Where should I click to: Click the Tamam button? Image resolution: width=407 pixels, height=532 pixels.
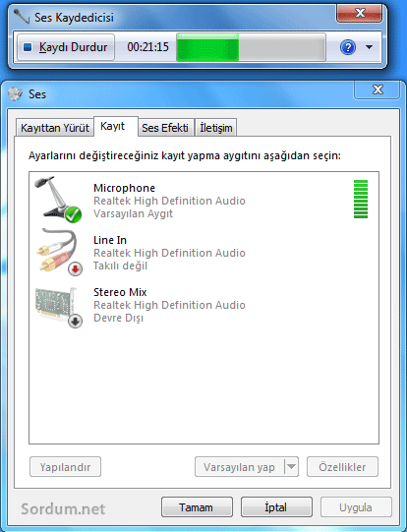[197, 507]
